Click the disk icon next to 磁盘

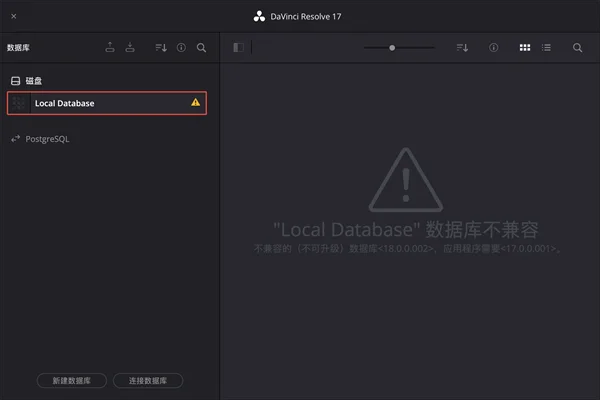pyautogui.click(x=15, y=81)
